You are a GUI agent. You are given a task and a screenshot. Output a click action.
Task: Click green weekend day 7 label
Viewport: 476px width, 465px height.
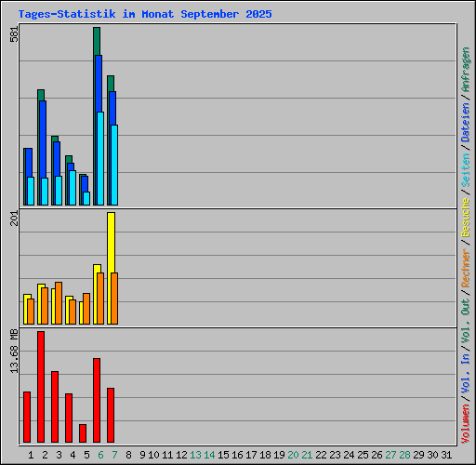114,455
